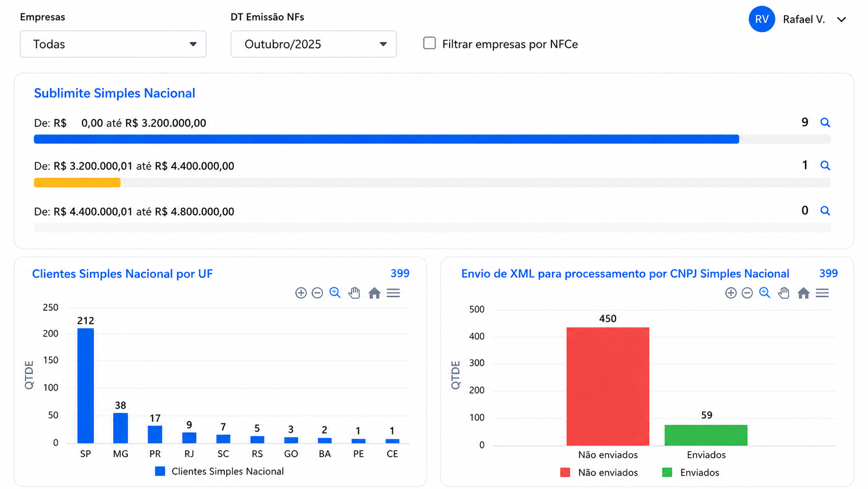Open the hamburger menu on UF chart
The width and height of the screenshot is (868, 489).
point(394,293)
